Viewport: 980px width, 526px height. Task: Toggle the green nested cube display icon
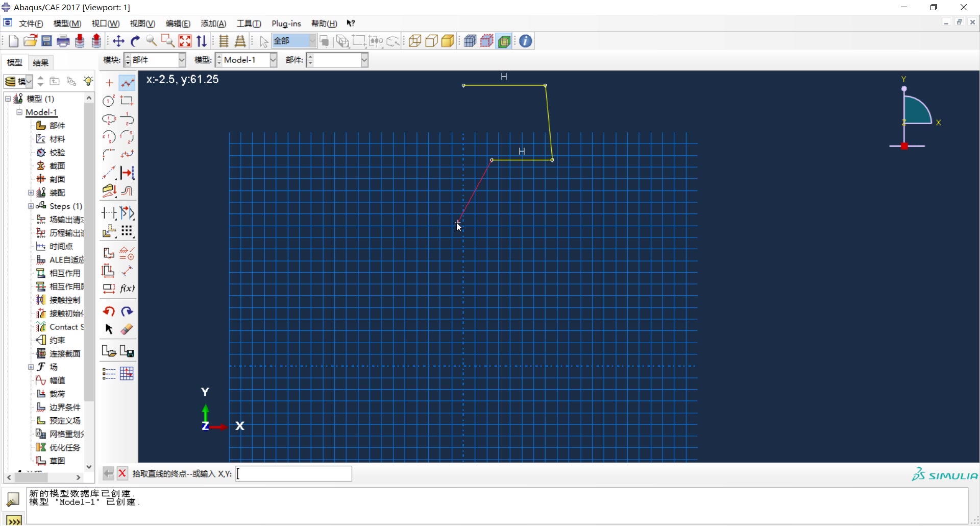[x=504, y=41]
